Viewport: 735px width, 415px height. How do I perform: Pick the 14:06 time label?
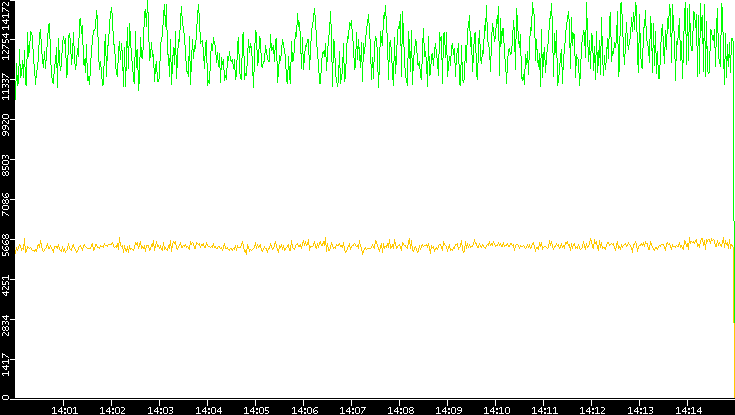click(304, 411)
